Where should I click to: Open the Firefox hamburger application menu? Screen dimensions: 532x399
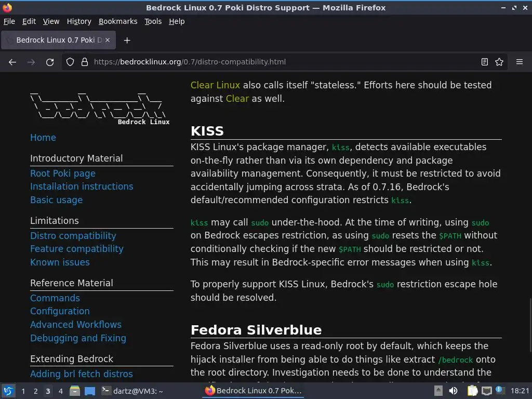point(520,62)
